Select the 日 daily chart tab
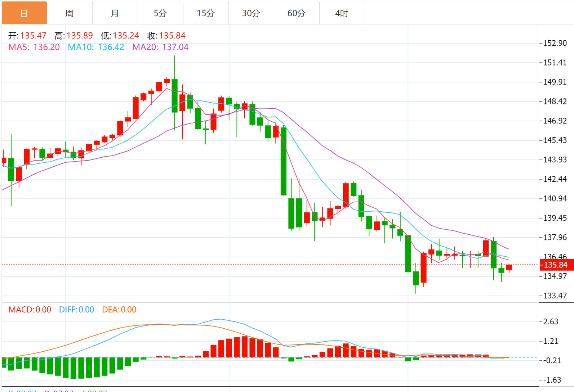 coord(24,13)
